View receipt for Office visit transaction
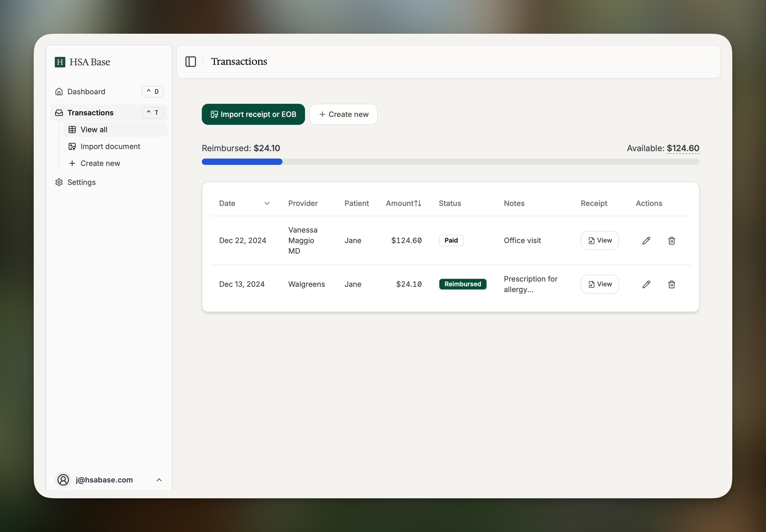Screen dimensions: 766x532 tap(599, 241)
